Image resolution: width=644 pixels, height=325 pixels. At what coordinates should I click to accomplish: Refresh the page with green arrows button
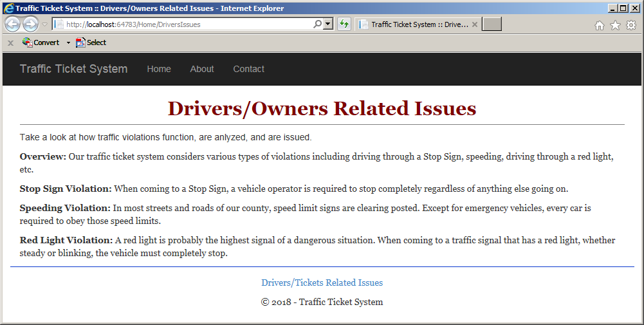344,24
